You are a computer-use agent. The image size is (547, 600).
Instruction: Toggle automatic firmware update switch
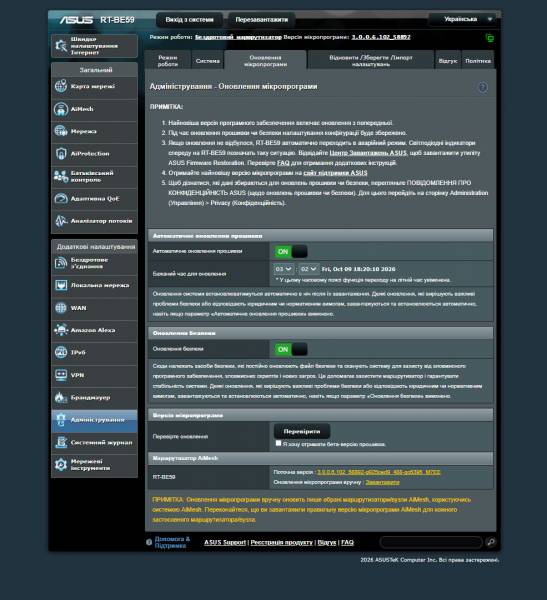pos(291,251)
